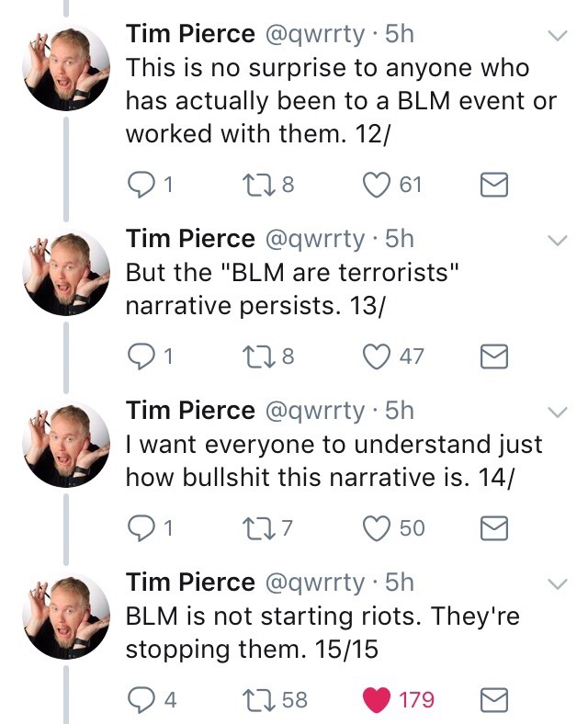Reply to the tweet numbered 12/

point(139,185)
